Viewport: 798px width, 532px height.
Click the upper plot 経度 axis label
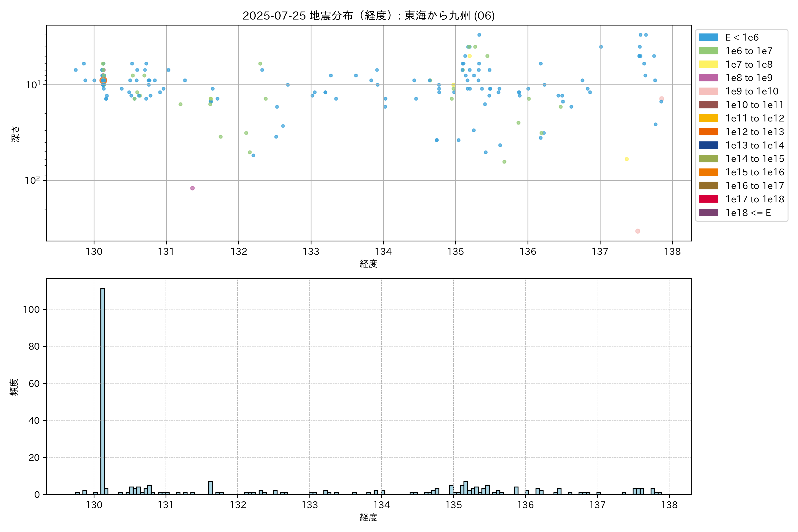(x=368, y=264)
